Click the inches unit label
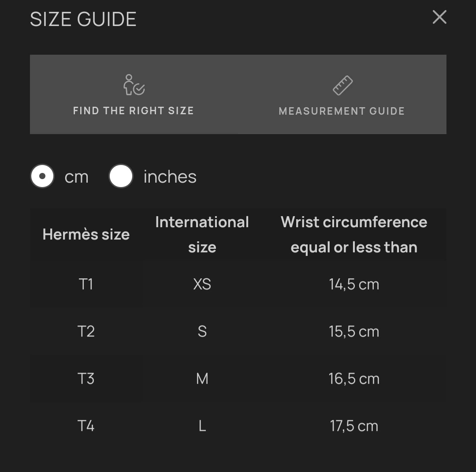 coord(170,177)
